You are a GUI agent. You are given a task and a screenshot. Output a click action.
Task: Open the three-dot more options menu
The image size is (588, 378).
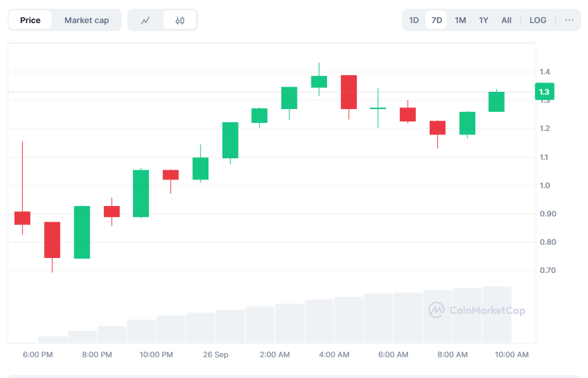[x=569, y=20]
